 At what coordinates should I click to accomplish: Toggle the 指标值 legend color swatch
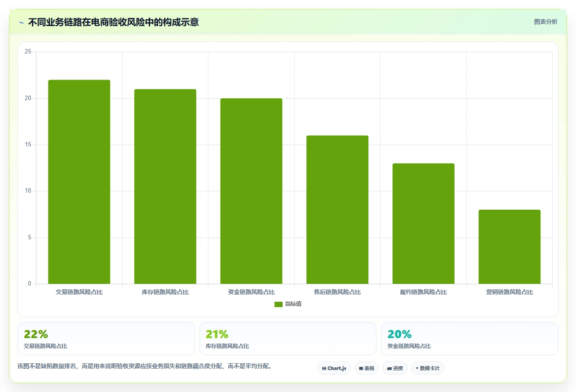point(279,304)
